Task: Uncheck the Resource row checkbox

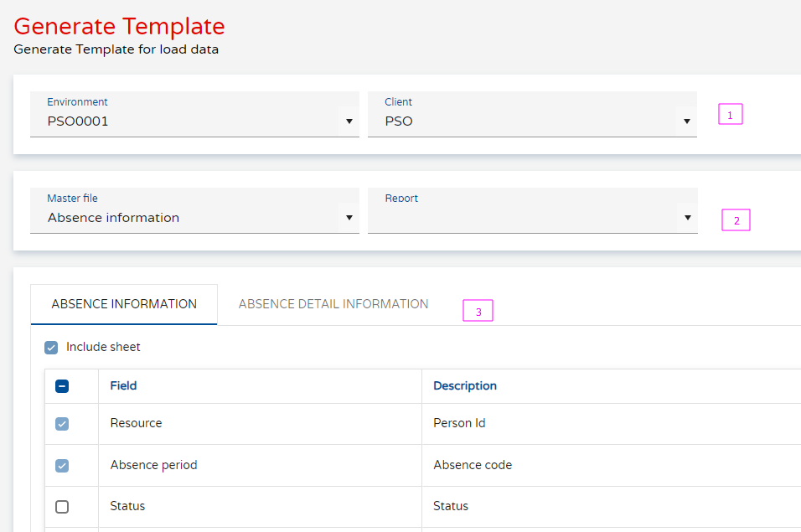Action: 61,423
